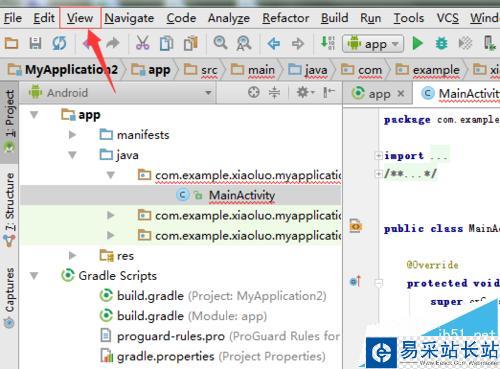The height and width of the screenshot is (369, 500).
Task: Click the Scroll from Source target icon
Action: (x=254, y=92)
